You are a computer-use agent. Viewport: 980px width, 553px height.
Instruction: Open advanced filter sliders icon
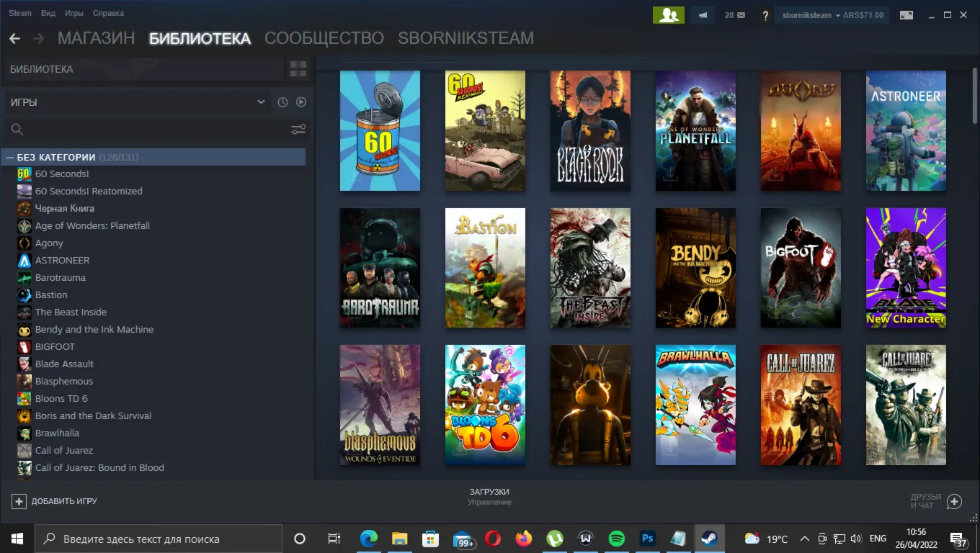point(298,130)
